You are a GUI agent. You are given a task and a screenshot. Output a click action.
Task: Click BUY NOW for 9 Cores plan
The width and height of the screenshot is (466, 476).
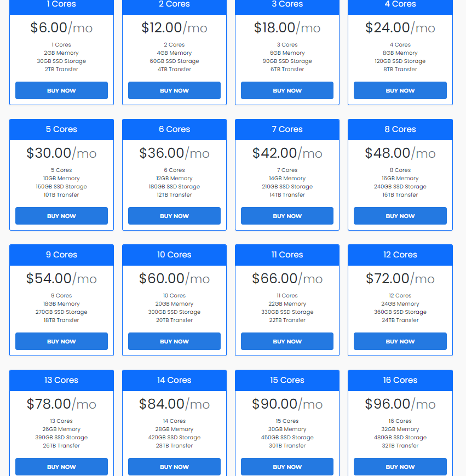tap(61, 341)
